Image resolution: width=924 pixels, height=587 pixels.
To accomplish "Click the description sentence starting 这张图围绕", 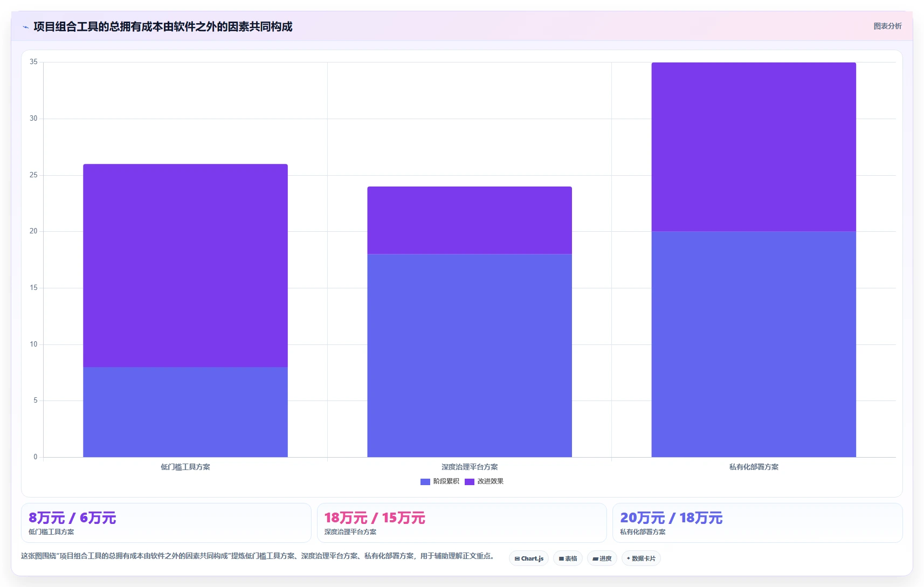I will (x=258, y=556).
